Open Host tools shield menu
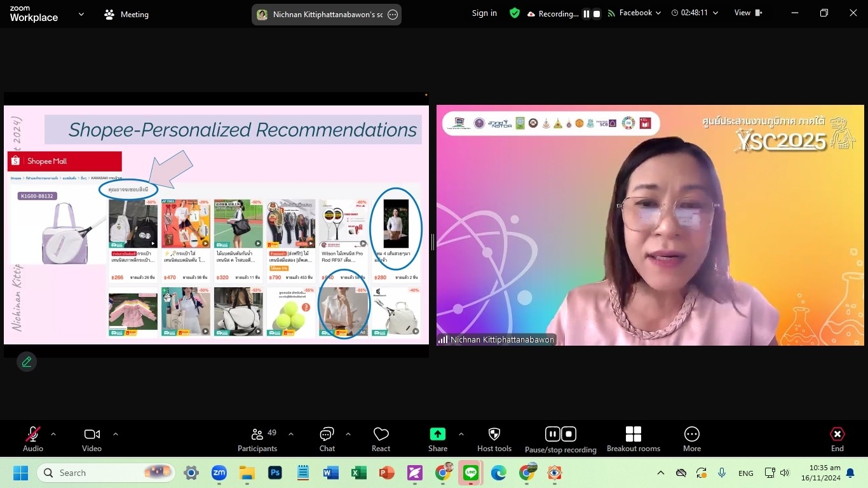 pos(494,435)
